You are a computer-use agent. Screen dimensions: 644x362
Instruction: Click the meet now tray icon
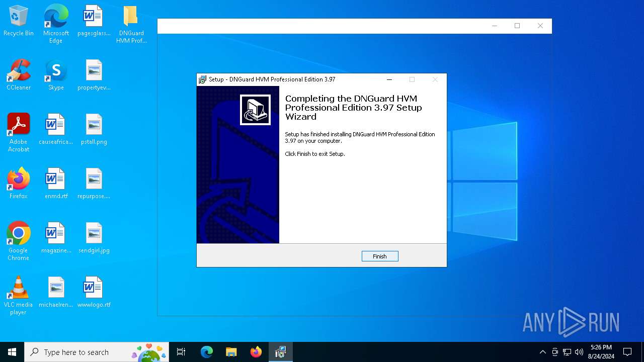point(555,352)
